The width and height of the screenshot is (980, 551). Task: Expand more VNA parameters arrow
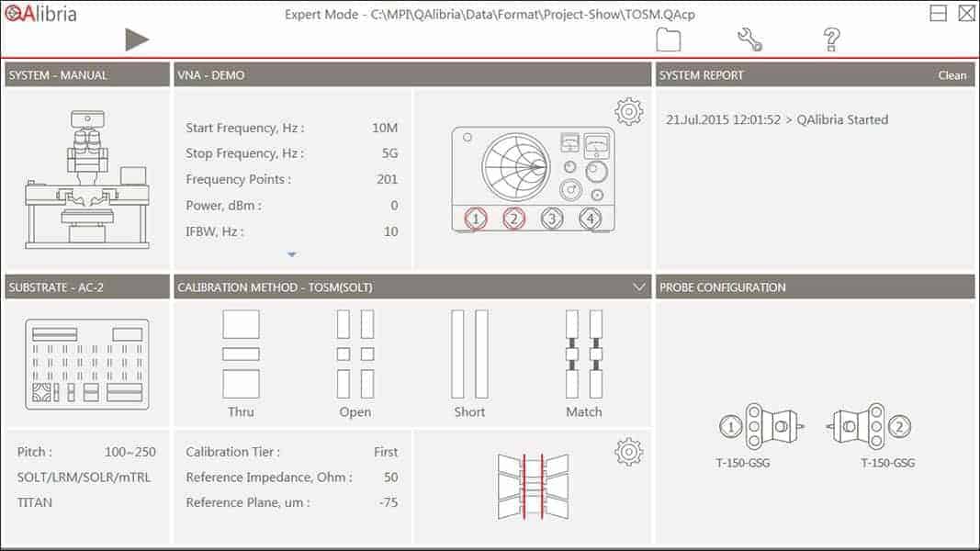click(x=292, y=254)
